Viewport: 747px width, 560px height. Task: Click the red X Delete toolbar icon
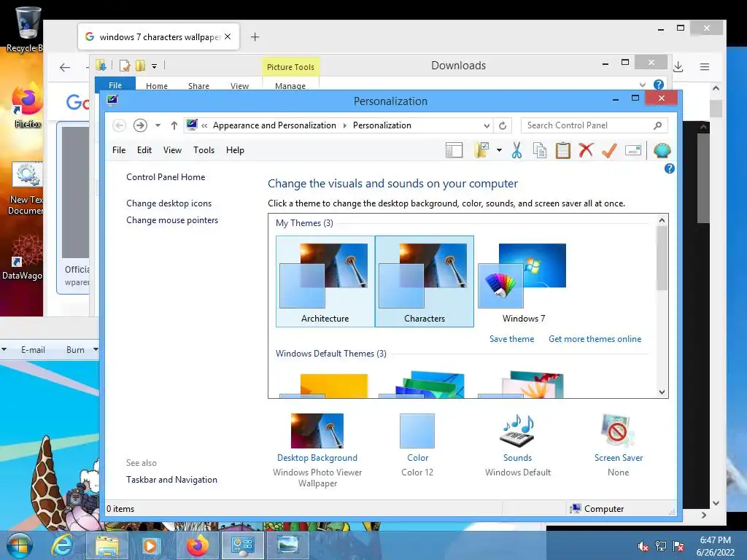(586, 150)
